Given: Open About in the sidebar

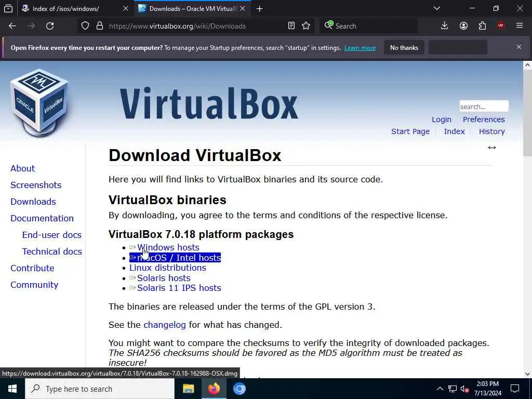Looking at the screenshot, I should (x=23, y=168).
